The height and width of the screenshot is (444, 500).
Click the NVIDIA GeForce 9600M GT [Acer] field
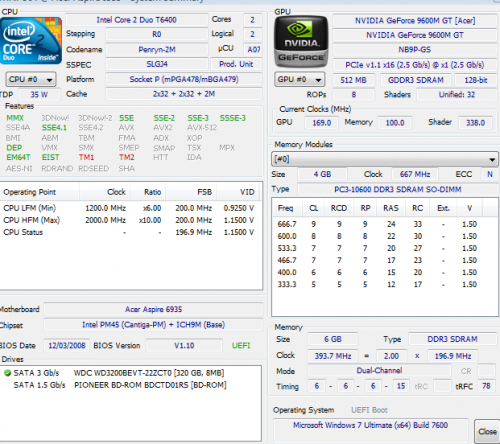pyautogui.click(x=415, y=21)
